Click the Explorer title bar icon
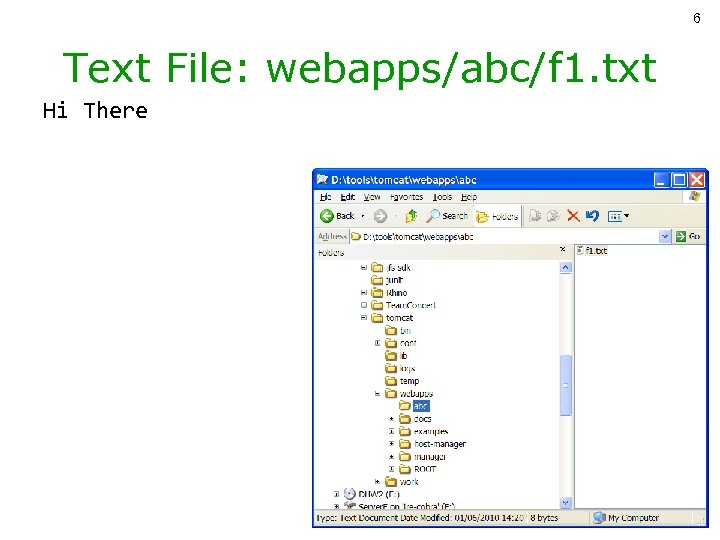The height and width of the screenshot is (540, 720). coord(322,180)
